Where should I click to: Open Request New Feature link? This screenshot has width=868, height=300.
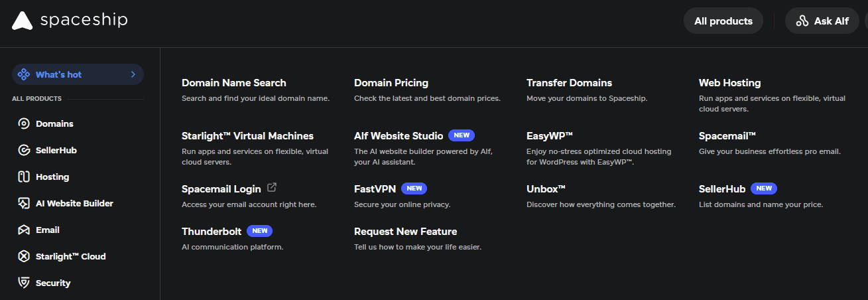[x=406, y=232]
